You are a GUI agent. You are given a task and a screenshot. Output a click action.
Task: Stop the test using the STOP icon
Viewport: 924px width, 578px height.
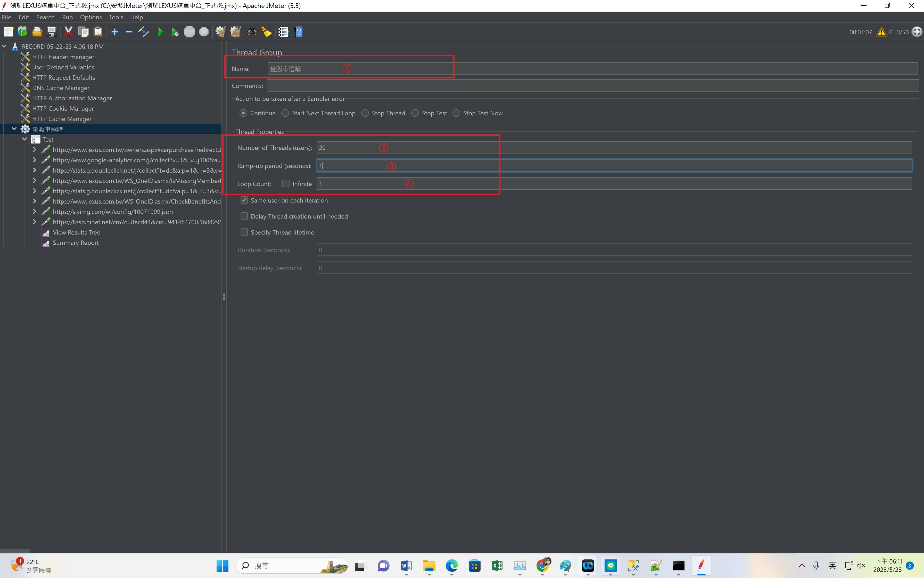[189, 32]
